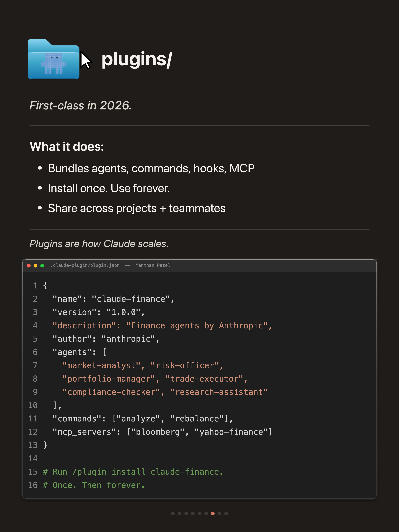This screenshot has height=532, width=399.
Task: Click the .claude-plugin/plugin.json file title
Action: 85,265
